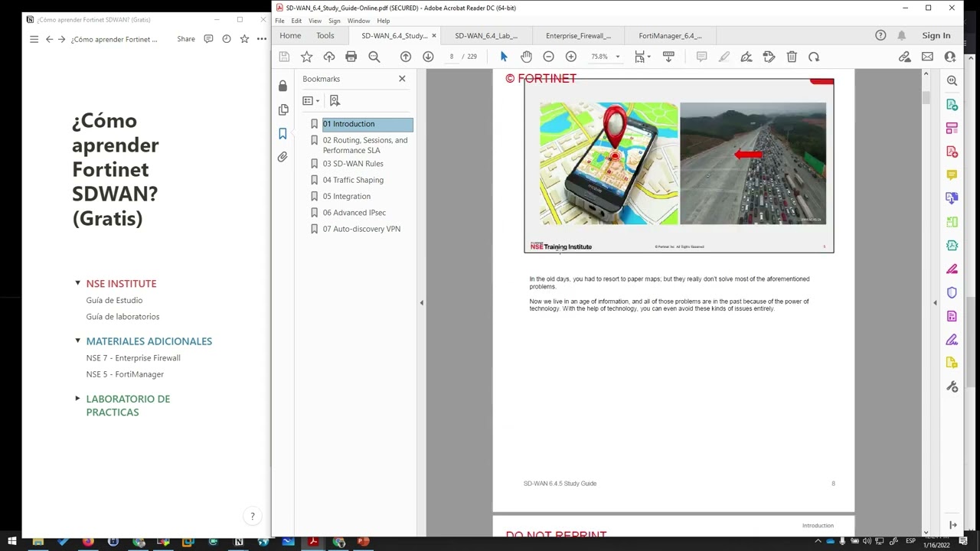This screenshot has width=980, height=551.
Task: Zoom out using the minus button
Action: tap(548, 57)
